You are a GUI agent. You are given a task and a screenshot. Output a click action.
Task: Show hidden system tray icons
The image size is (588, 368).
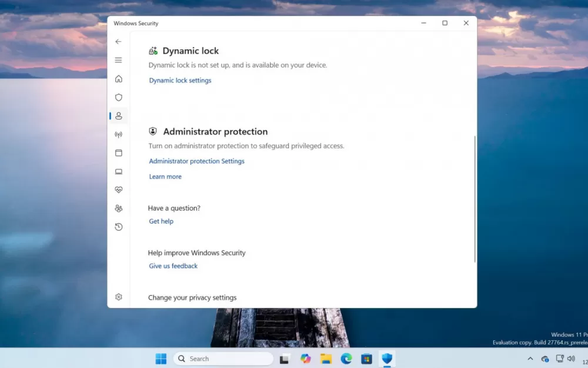click(x=530, y=359)
